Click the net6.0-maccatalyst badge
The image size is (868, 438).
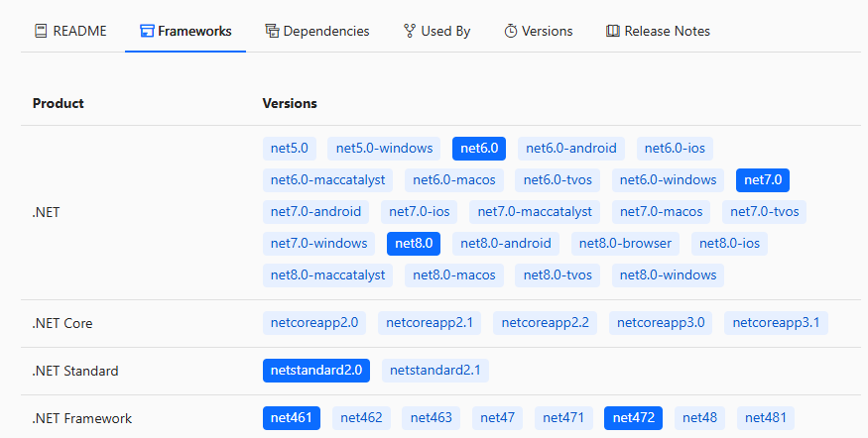tap(327, 180)
